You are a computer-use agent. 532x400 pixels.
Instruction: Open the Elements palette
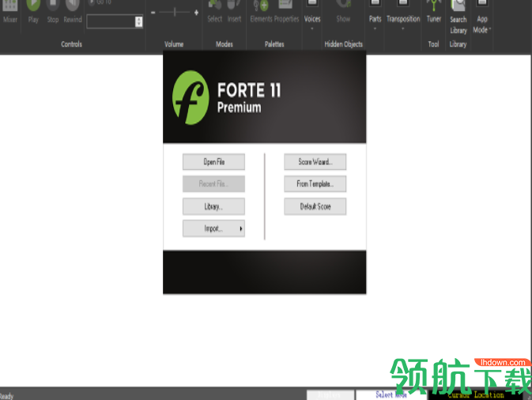(261, 12)
